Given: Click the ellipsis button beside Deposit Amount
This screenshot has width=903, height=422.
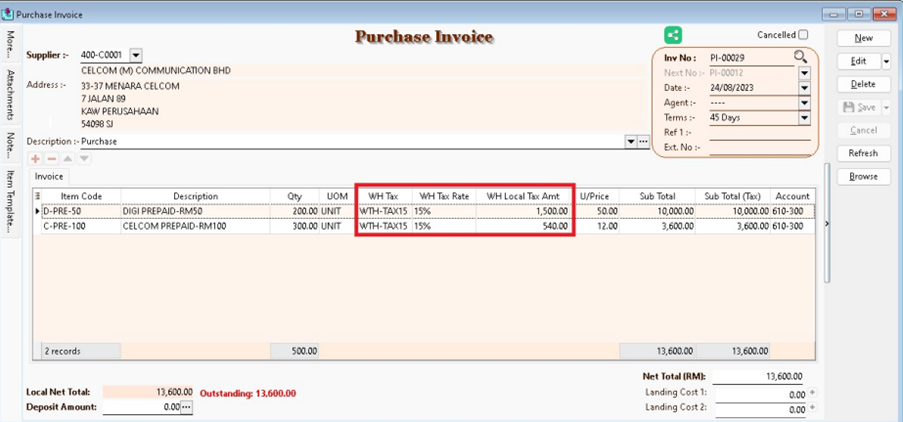Looking at the screenshot, I should pos(186,407).
